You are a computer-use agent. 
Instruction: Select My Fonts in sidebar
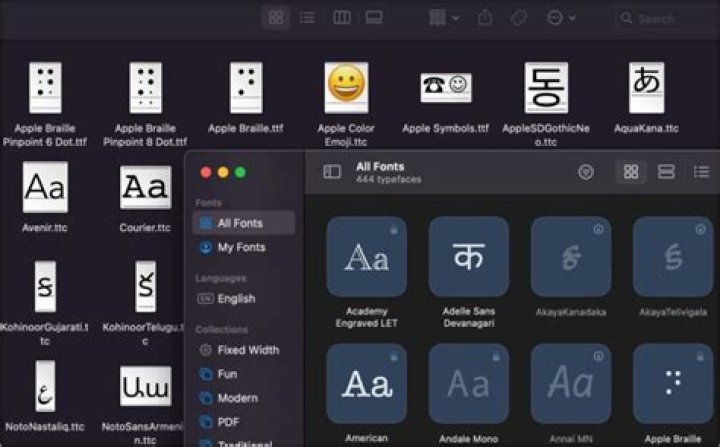point(244,247)
